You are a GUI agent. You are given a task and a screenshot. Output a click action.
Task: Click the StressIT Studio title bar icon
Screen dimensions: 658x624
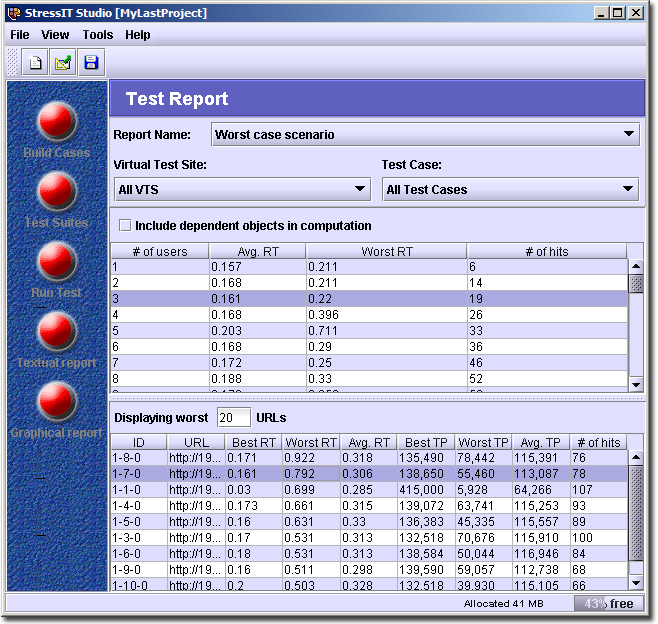14,13
